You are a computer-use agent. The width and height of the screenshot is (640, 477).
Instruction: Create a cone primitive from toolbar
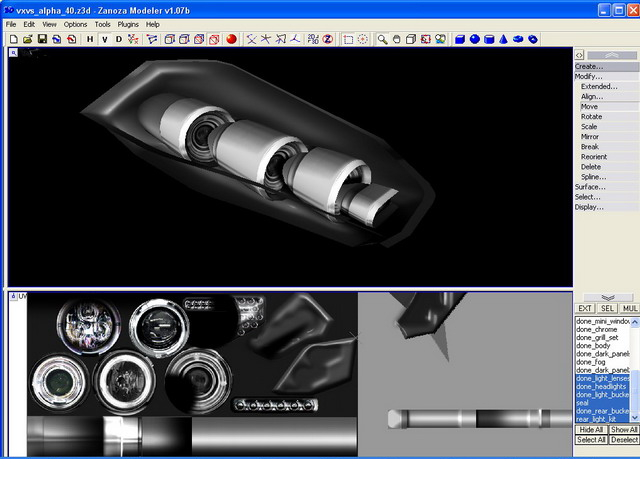tap(504, 39)
